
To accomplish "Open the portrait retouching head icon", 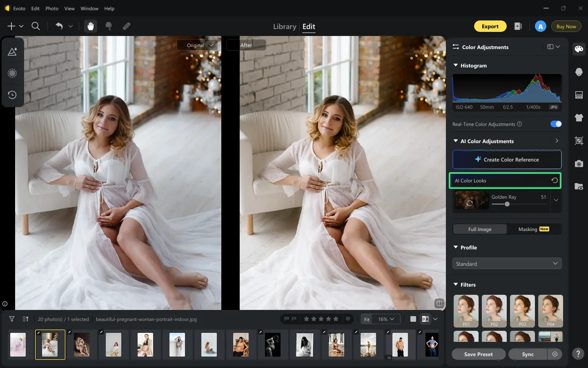I will 579,72.
